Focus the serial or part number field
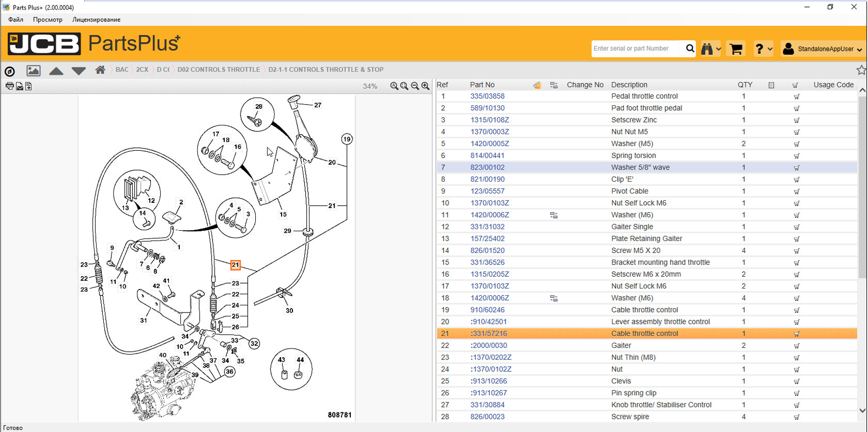This screenshot has height=432, width=868. click(x=635, y=48)
